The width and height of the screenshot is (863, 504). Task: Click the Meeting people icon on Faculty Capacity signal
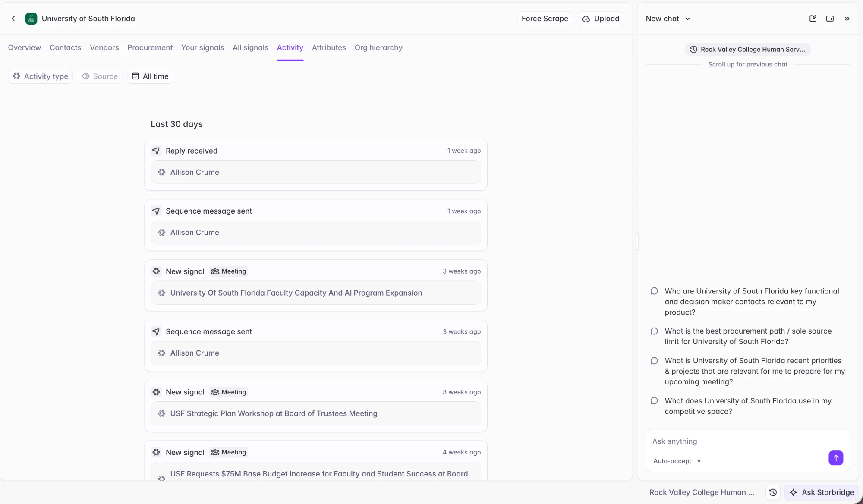pyautogui.click(x=215, y=271)
